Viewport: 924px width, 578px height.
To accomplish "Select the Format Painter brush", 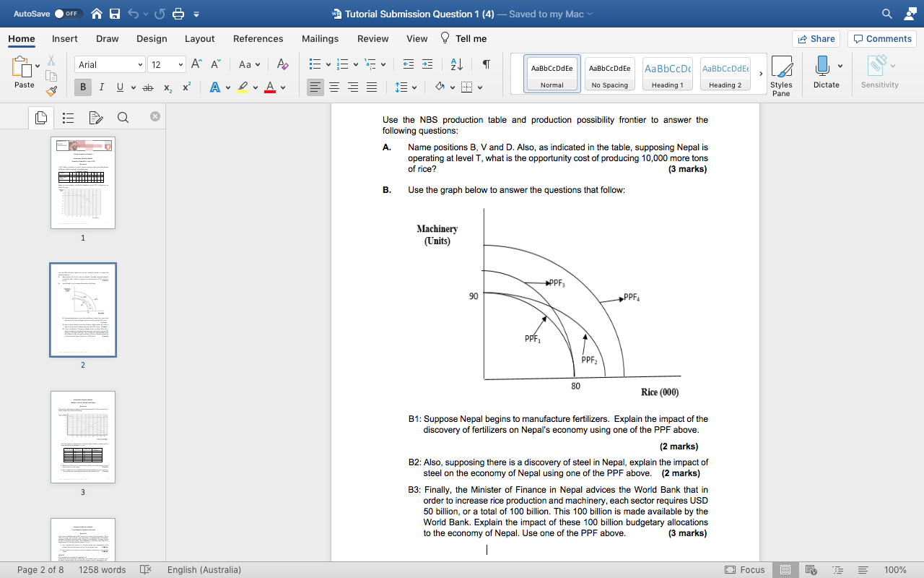I will coord(51,91).
